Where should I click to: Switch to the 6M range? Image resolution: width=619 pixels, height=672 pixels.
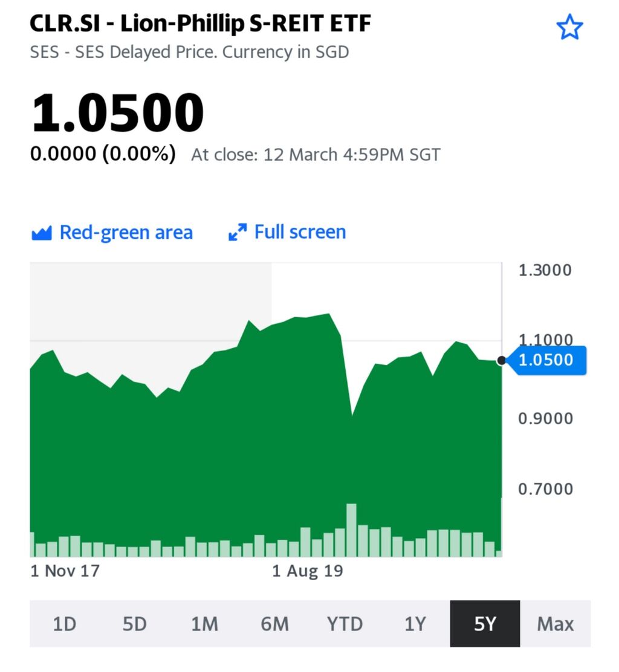click(x=275, y=624)
